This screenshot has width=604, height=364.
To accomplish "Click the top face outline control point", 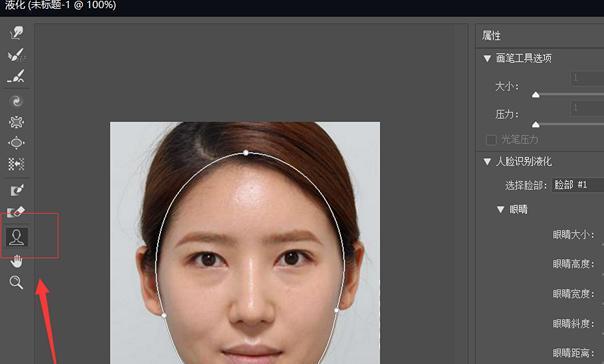I will tap(246, 153).
